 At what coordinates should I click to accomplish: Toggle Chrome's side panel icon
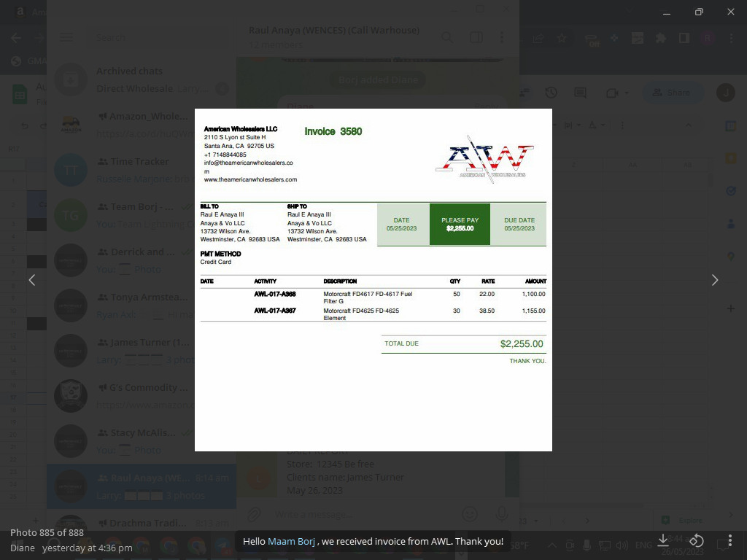coord(684,38)
